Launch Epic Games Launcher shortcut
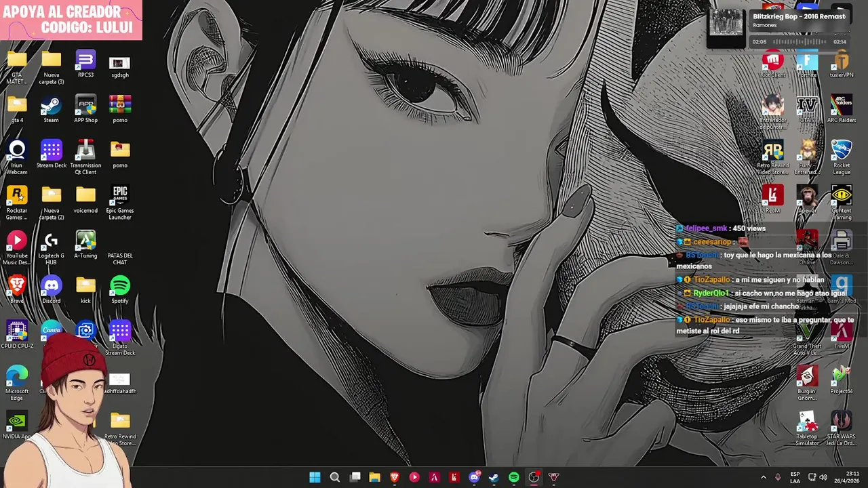868x488 pixels. pos(120,204)
